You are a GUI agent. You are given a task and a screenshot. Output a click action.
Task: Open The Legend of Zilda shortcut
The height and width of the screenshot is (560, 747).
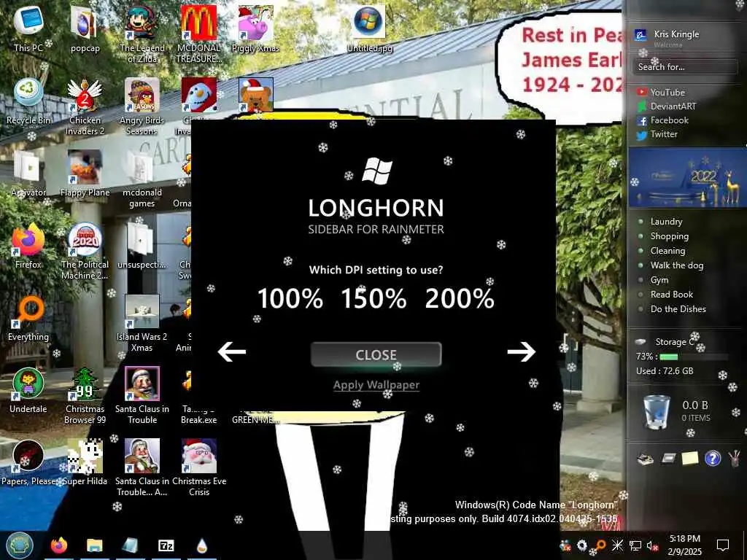pyautogui.click(x=142, y=34)
